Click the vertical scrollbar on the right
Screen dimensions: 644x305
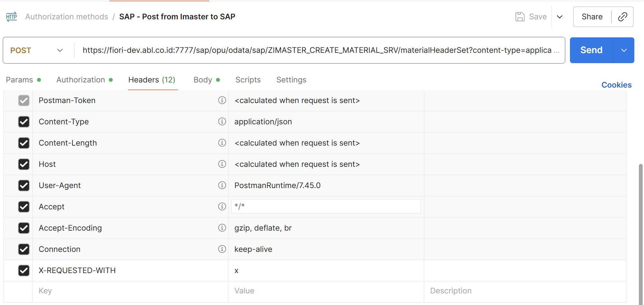click(641, 234)
